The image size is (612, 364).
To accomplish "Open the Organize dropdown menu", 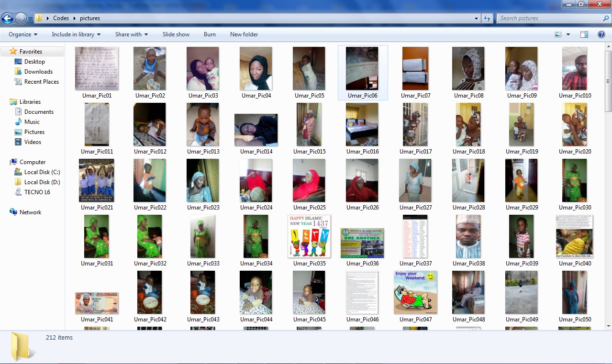I will 23,34.
